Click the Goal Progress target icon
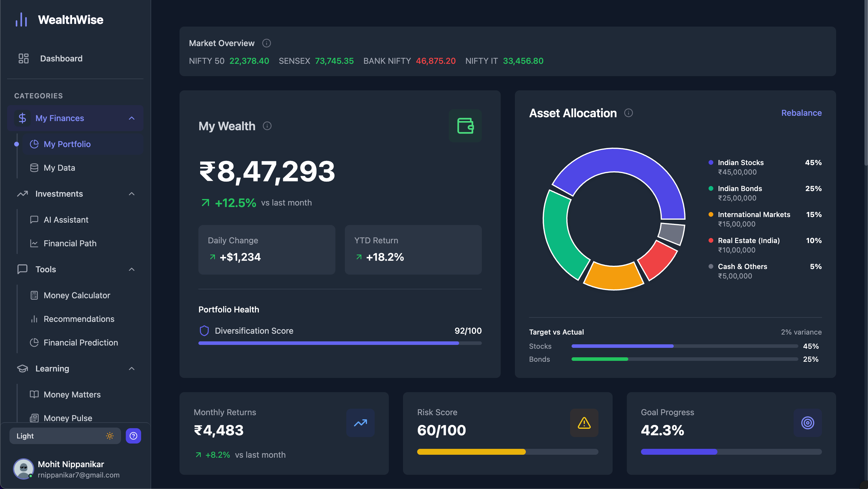Viewport: 868px width, 489px height. (x=807, y=423)
